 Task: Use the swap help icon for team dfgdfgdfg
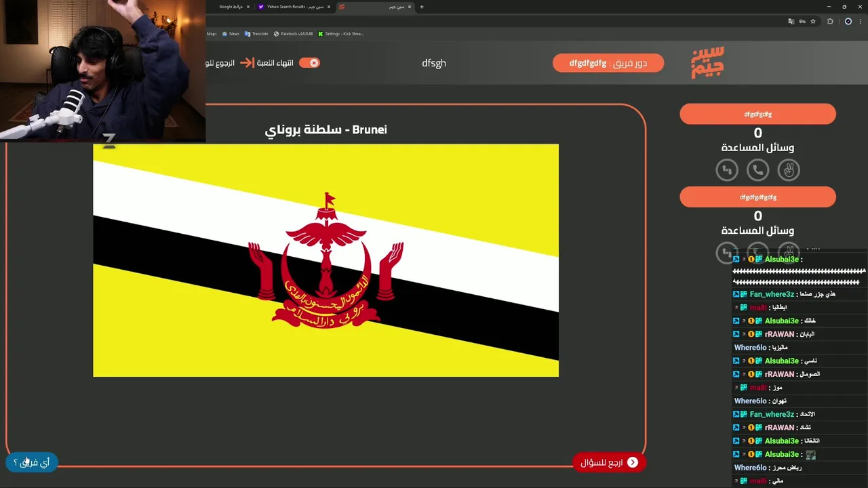[727, 170]
